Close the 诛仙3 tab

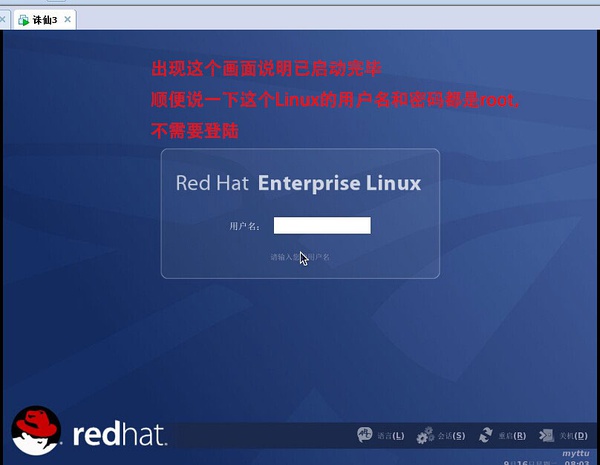pyautogui.click(x=67, y=19)
